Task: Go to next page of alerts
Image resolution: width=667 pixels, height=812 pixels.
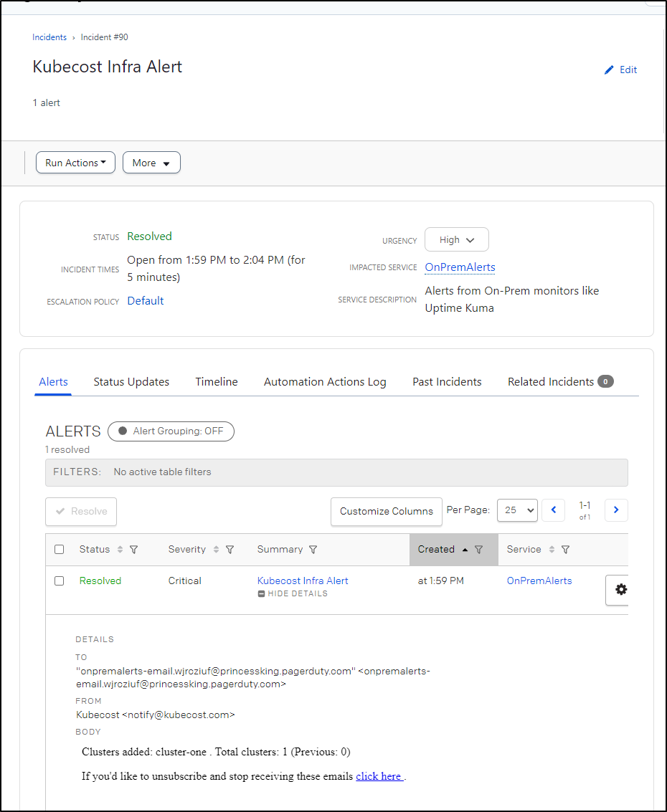Action: click(616, 510)
